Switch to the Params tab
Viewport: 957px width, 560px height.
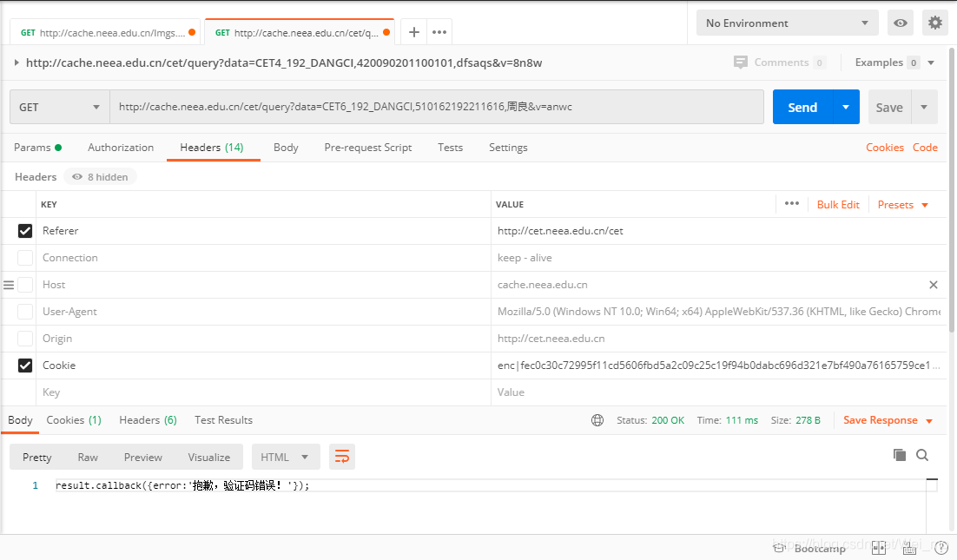pos(38,148)
